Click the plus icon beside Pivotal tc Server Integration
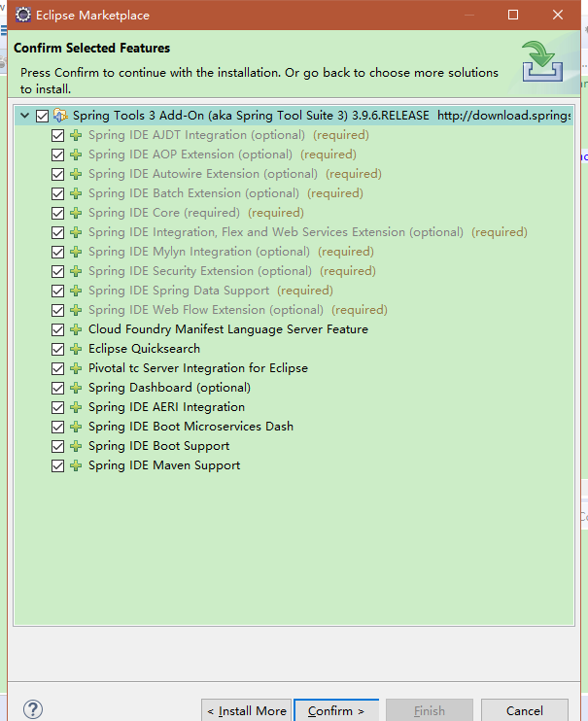The width and height of the screenshot is (588, 721). pyautogui.click(x=76, y=368)
